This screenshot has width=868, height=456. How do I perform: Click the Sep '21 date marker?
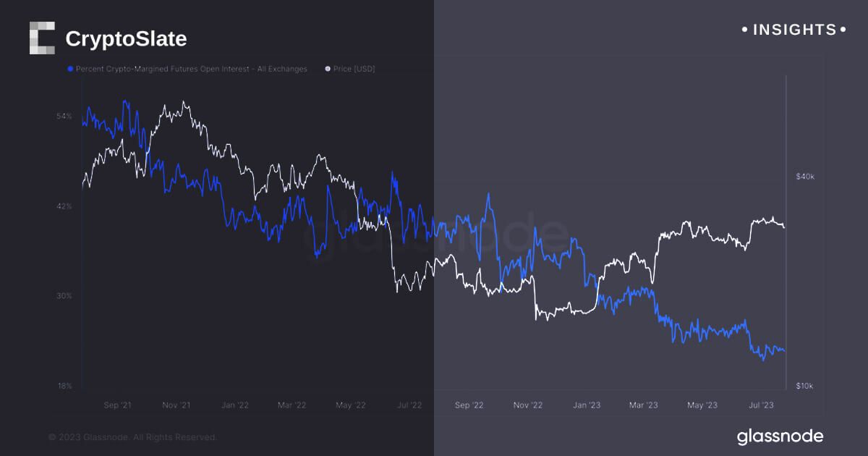116,405
